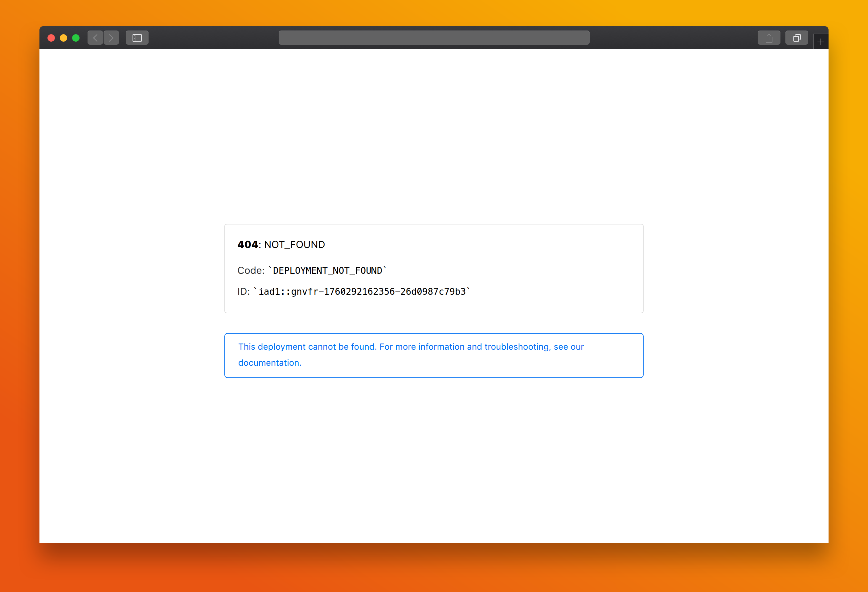The height and width of the screenshot is (592, 868).
Task: Click the "Code:" label text
Action: tap(251, 270)
